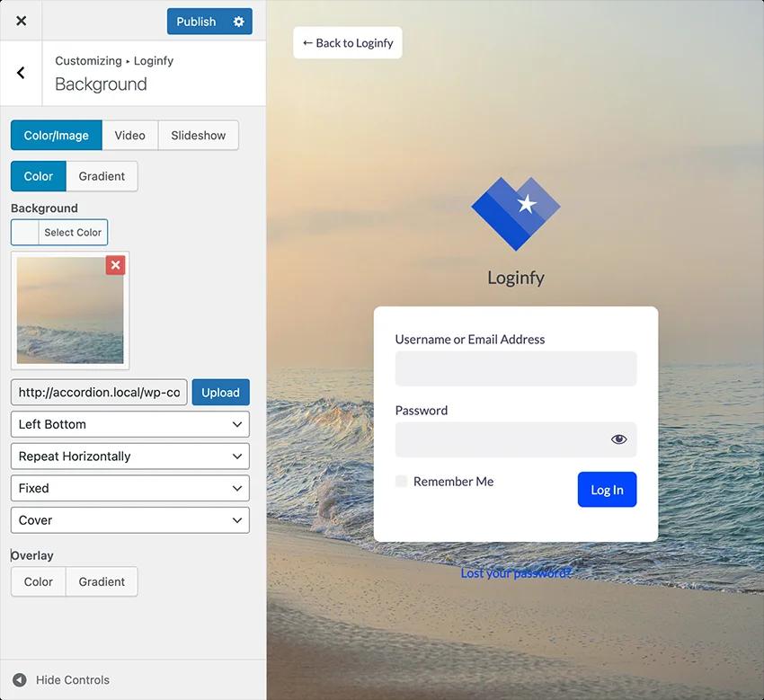The height and width of the screenshot is (700, 764).
Task: Switch Overlay to Gradient mode
Action: point(101,581)
